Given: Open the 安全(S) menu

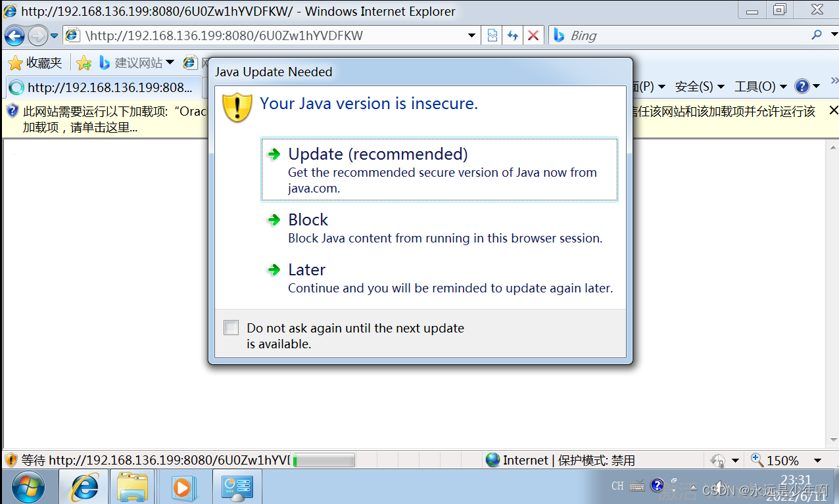Looking at the screenshot, I should click(x=699, y=87).
